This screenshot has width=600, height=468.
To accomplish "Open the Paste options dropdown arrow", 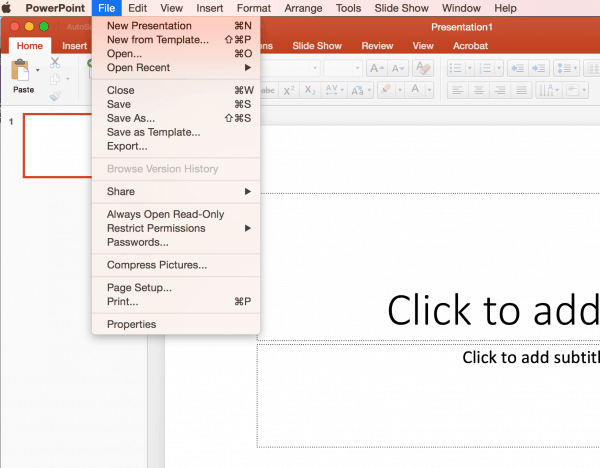I will (x=38, y=70).
